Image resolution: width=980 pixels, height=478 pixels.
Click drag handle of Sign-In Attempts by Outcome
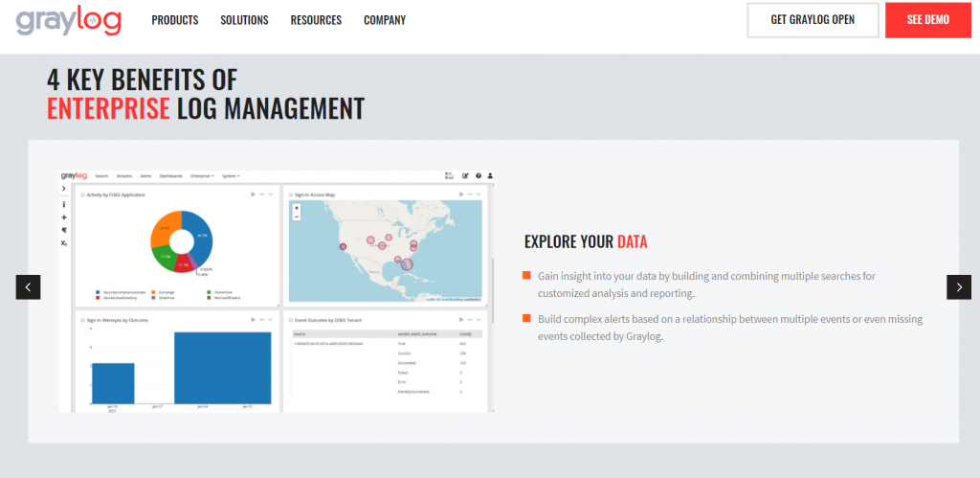point(82,320)
